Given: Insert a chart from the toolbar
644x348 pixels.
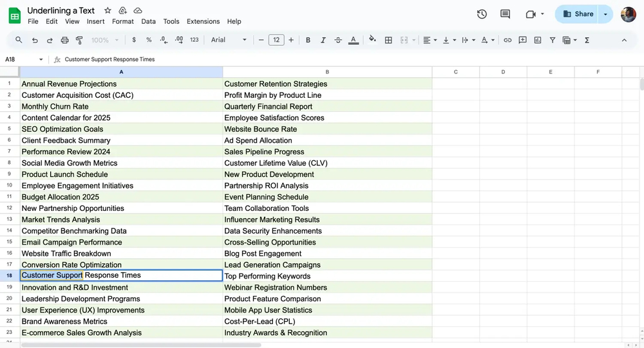Looking at the screenshot, I should pos(537,40).
